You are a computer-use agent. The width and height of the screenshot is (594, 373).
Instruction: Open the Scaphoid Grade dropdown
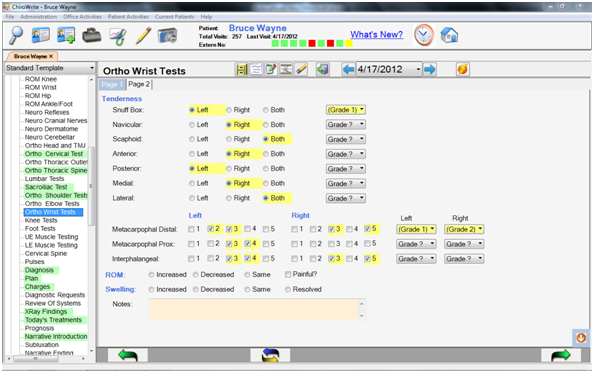point(345,139)
